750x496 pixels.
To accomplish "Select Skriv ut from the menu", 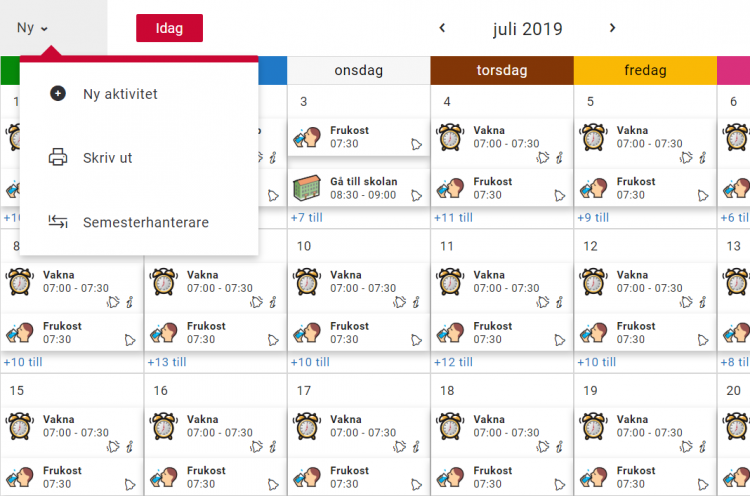I will coord(108,158).
